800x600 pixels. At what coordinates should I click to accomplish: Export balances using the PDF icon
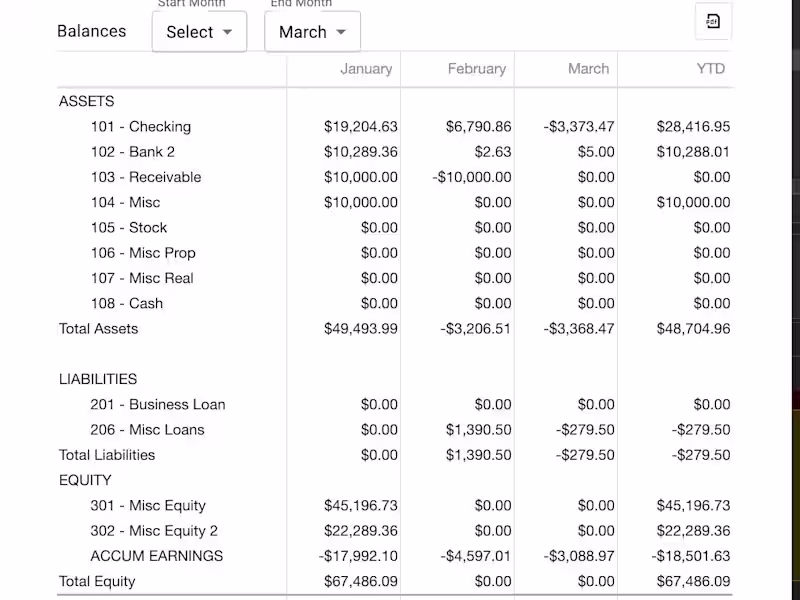tap(713, 22)
